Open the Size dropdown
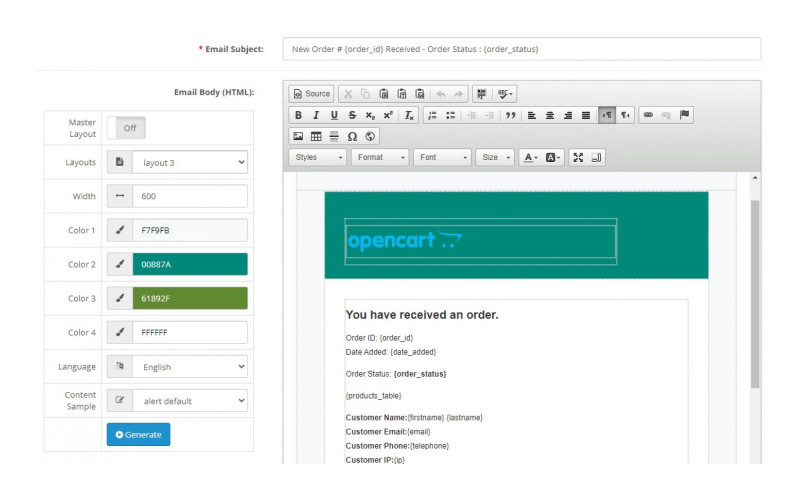The width and height of the screenshot is (800, 500). (495, 158)
